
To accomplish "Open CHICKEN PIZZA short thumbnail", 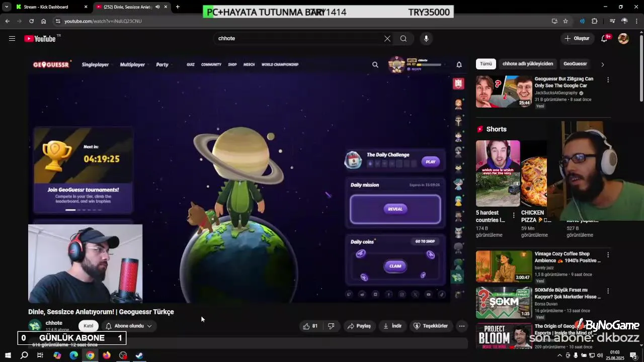I will pos(534,173).
